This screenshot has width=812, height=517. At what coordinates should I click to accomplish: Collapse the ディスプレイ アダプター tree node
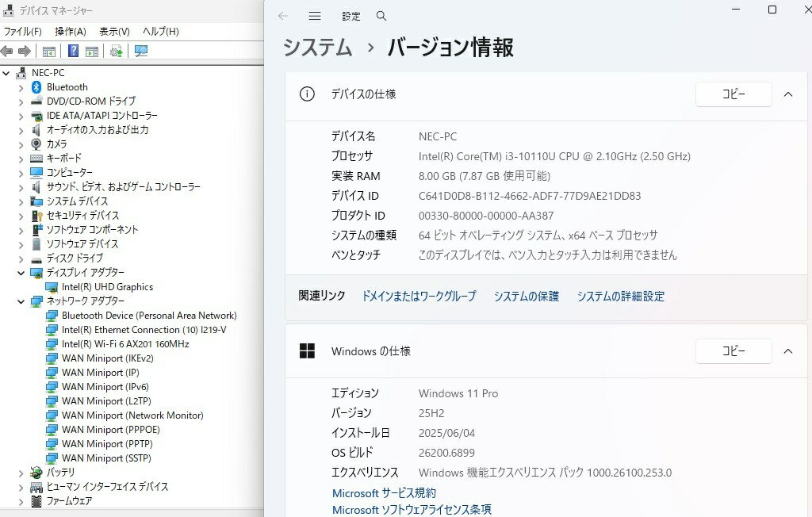tap(21, 273)
